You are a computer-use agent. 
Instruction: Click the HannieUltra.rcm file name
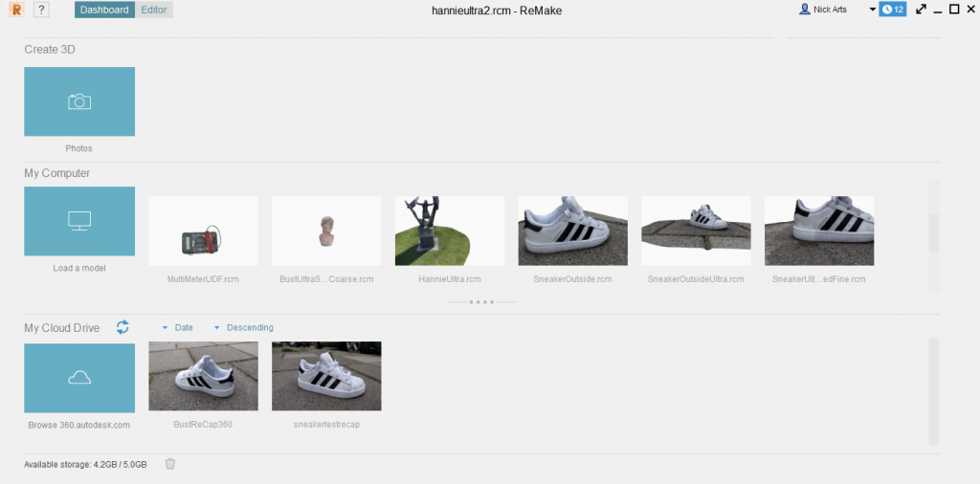(x=450, y=279)
